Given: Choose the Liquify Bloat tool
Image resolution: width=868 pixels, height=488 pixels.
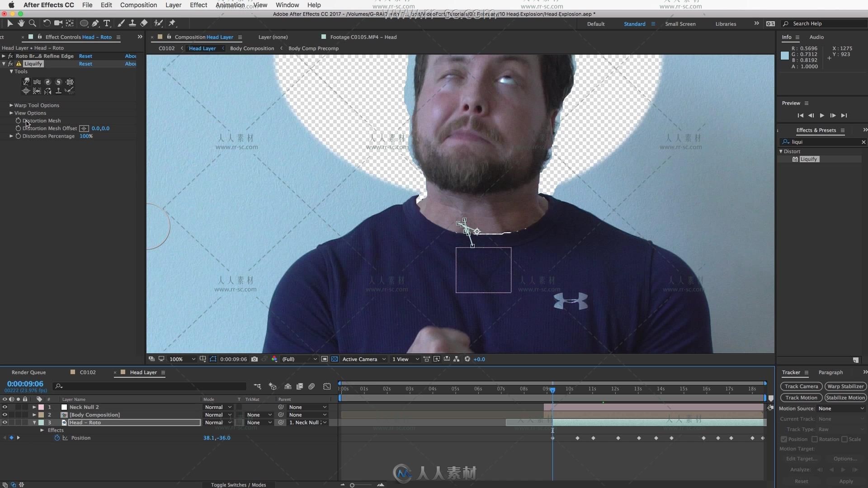Looking at the screenshot, I should (x=26, y=91).
